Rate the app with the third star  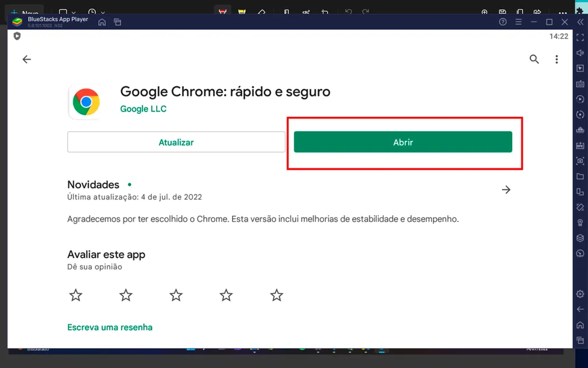(176, 295)
